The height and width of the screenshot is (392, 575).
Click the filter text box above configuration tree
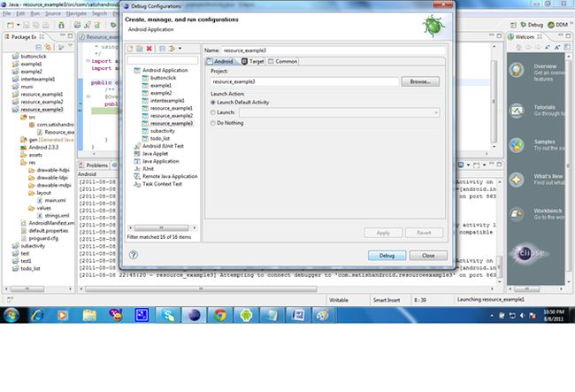(x=163, y=60)
